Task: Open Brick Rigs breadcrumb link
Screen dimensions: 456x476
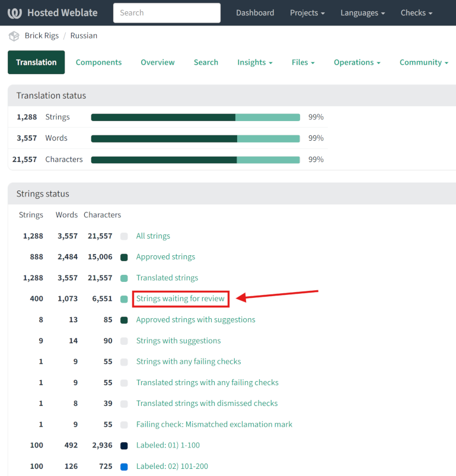Action: [42, 36]
